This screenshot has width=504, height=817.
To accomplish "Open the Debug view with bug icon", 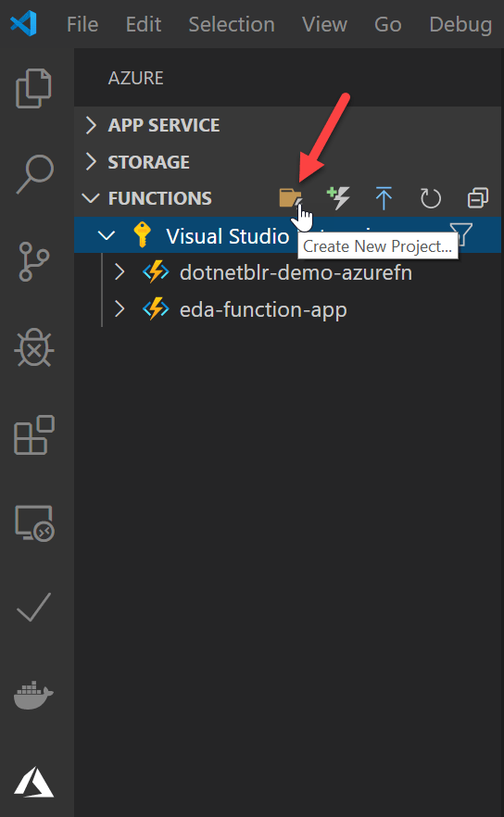I will 34,347.
